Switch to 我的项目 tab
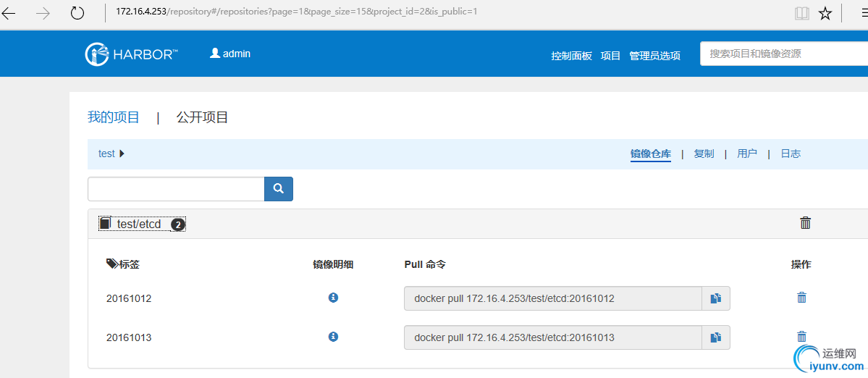 [114, 117]
